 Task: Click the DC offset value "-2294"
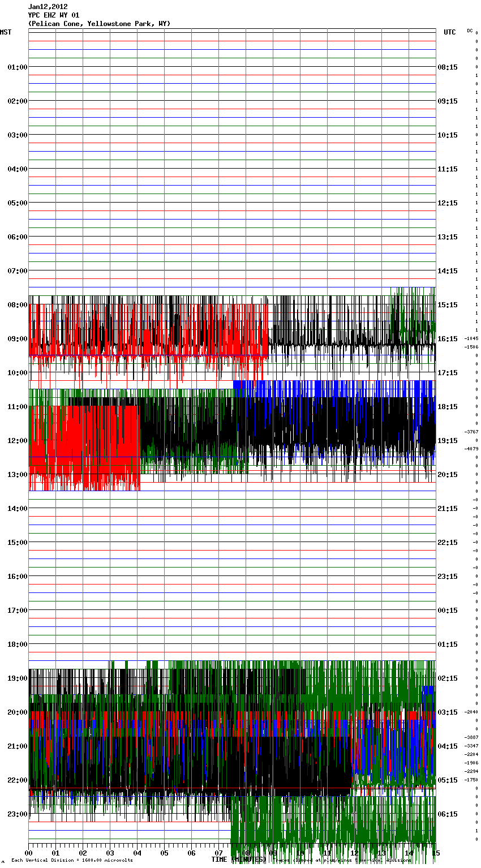click(x=471, y=771)
